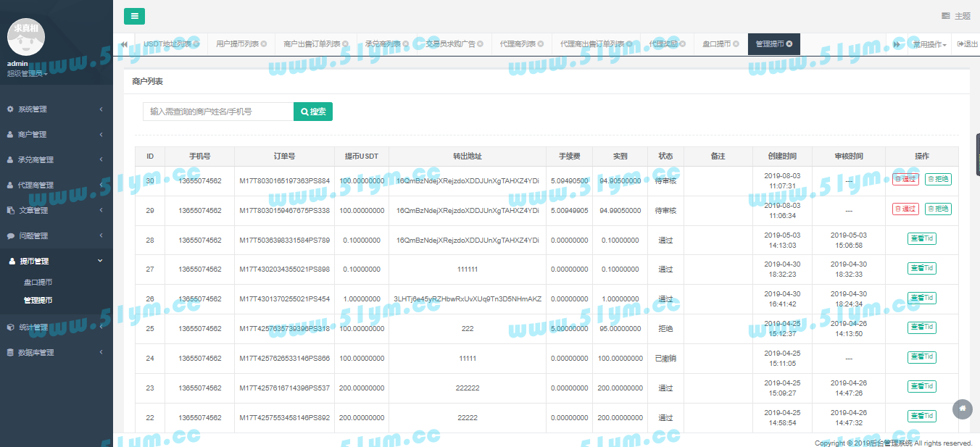
Task: Switch to the USDT地址列表 tab
Action: coord(167,44)
